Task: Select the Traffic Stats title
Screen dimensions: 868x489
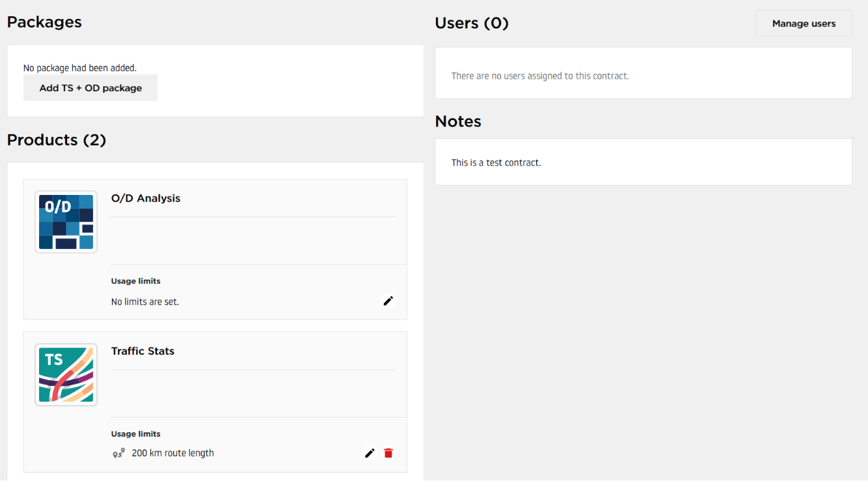Action: pyautogui.click(x=143, y=351)
